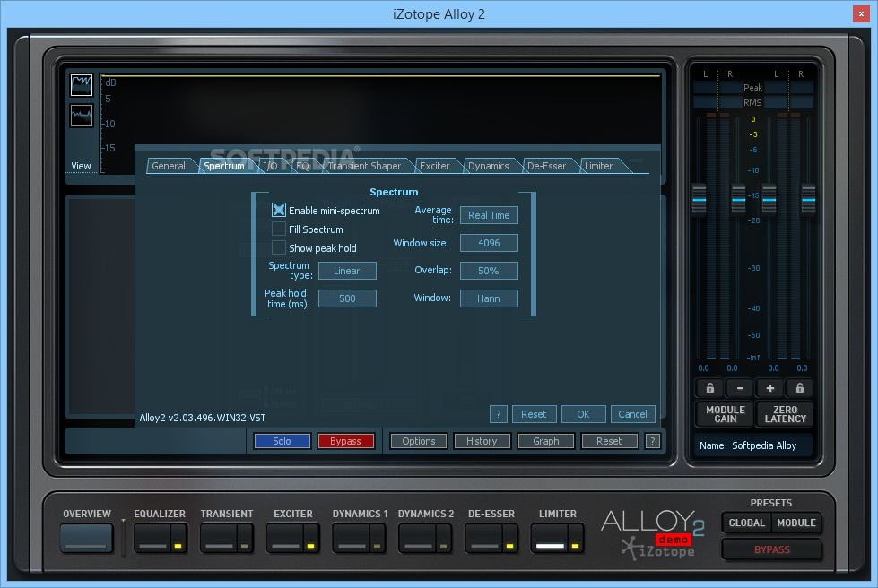Click Reset in bottom button row

coord(609,441)
